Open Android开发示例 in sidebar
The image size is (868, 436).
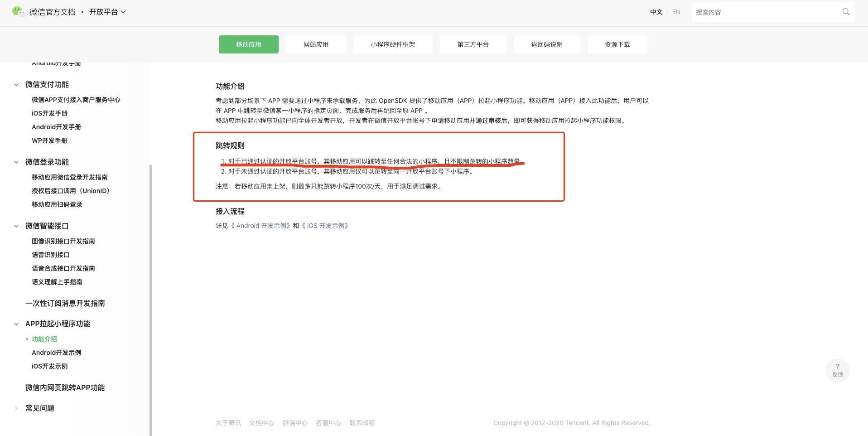point(57,353)
